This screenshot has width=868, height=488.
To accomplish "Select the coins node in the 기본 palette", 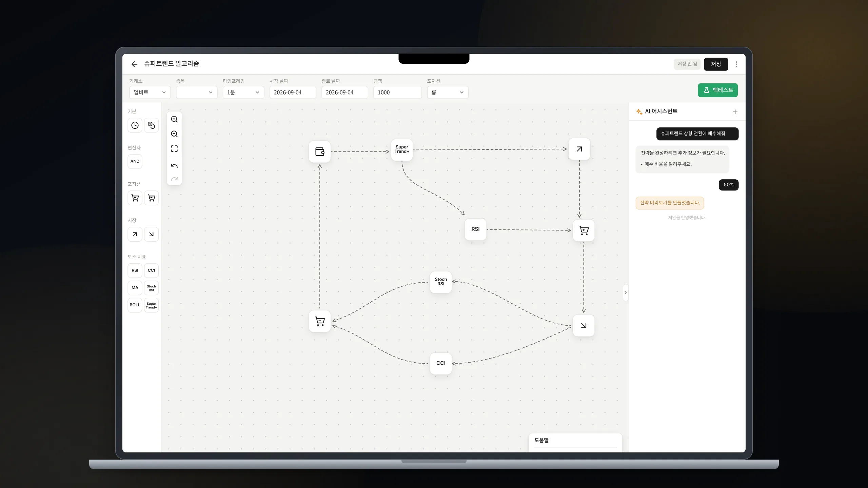I will tap(151, 125).
